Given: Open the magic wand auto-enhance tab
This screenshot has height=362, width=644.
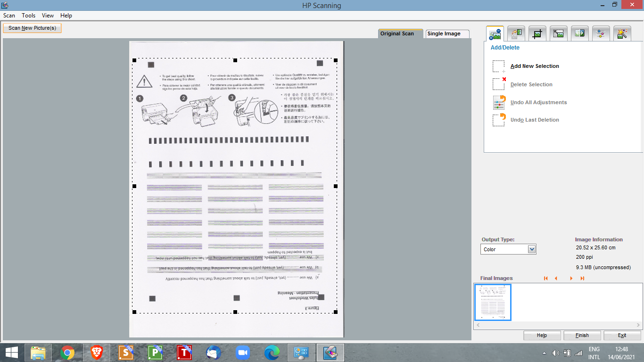Looking at the screenshot, I should [622, 33].
